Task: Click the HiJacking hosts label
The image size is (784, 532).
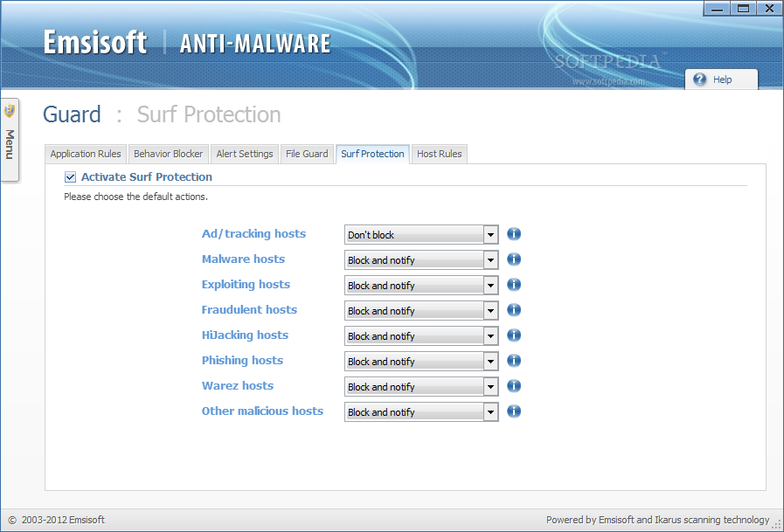Action: 245,335
